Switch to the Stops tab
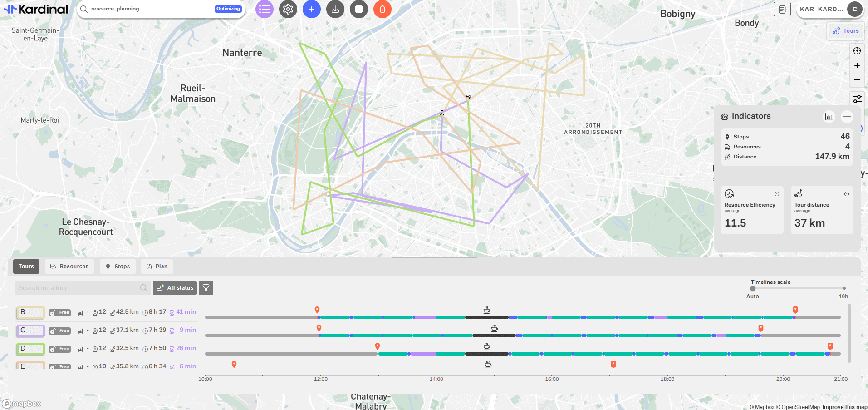 [x=118, y=267]
